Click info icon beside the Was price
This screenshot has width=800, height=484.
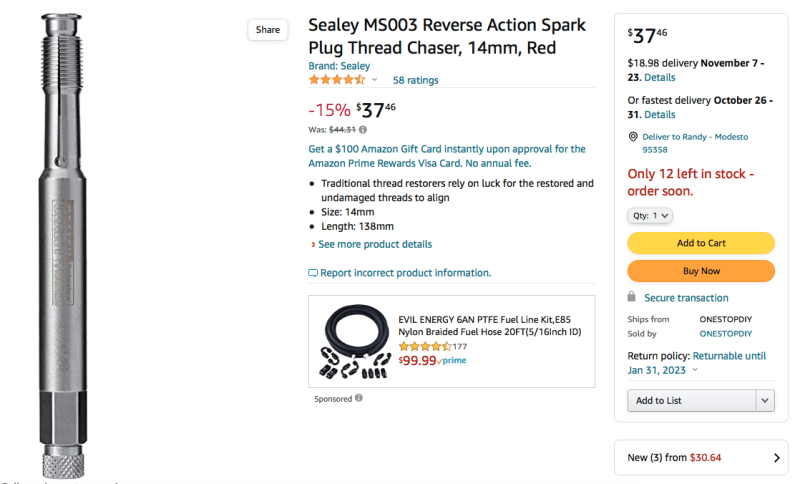coord(363,129)
